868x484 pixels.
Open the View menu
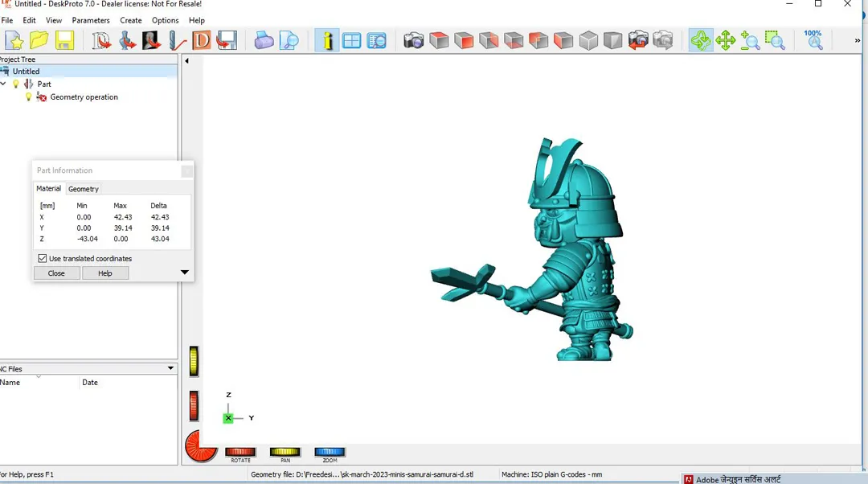coord(54,20)
